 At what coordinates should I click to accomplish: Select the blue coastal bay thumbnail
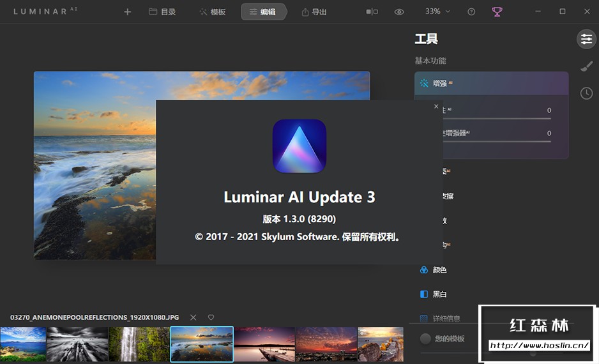[x=23, y=344]
